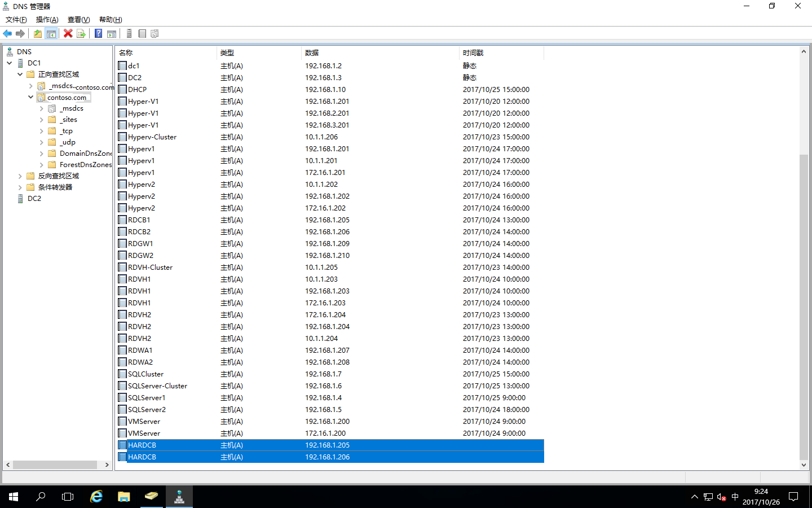Image resolution: width=812 pixels, height=508 pixels.
Task: Toggle the Show/Hide Console Tree icon
Action: pos(51,34)
